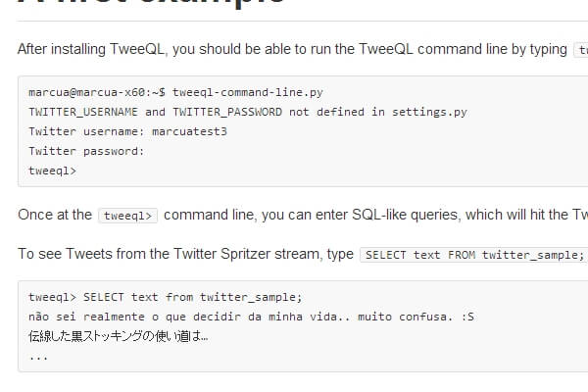Click the Portuguese tweet line starting 'não sei realmente'
This screenshot has height=392, width=588.
[252, 318]
